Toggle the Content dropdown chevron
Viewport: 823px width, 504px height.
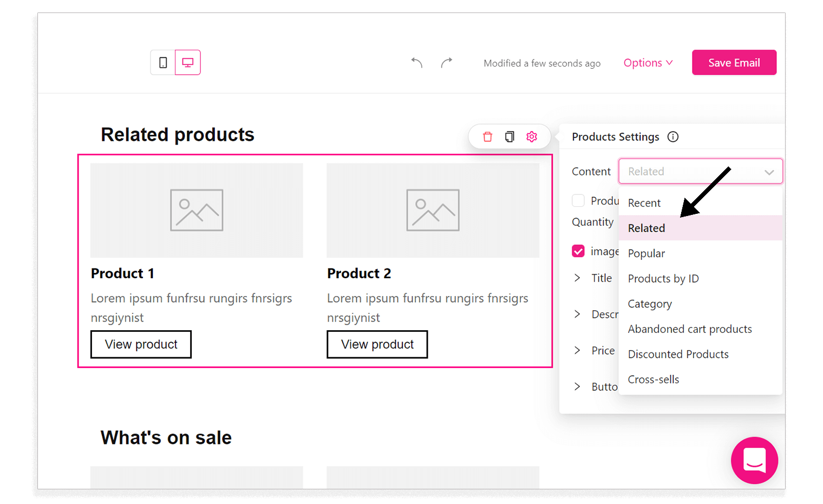coord(769,172)
